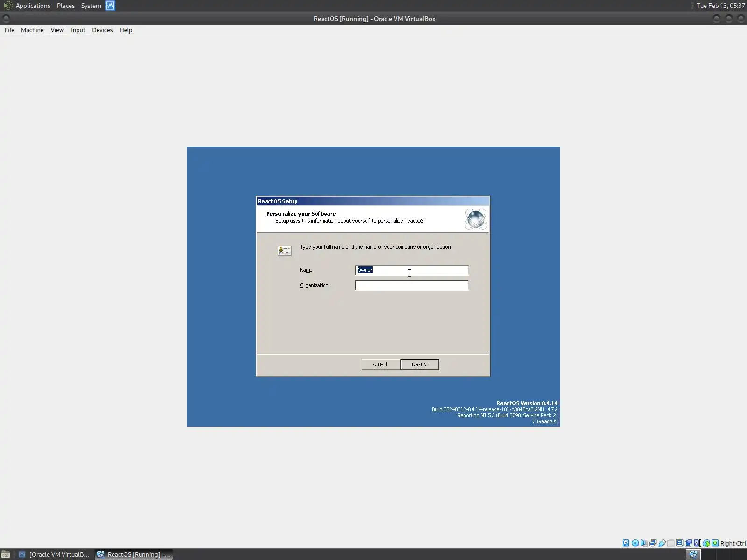The image size is (747, 560).
Task: Click into the Name input field
Action: click(412, 270)
